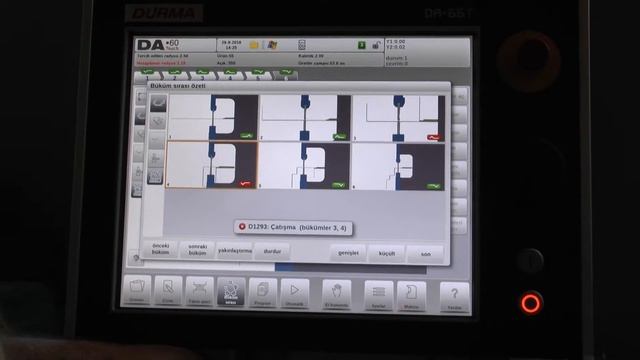Screen dimensions: 640x360
Task: Click the red radius warning text line
Action: coord(161,63)
